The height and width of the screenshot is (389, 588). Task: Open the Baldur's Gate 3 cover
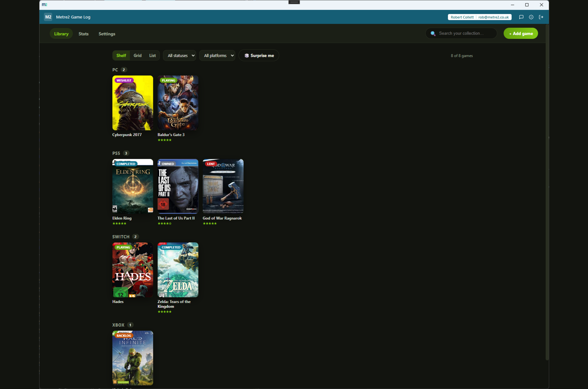178,103
